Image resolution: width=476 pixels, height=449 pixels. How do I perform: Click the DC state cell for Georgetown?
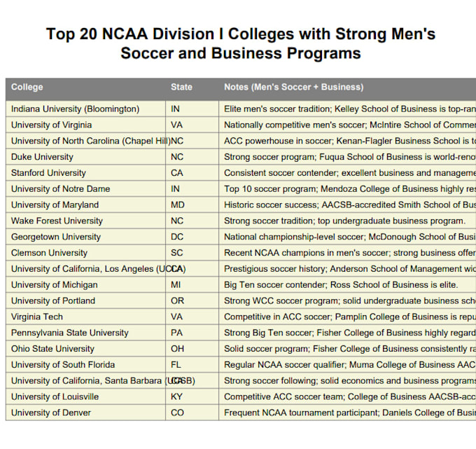[x=178, y=237]
